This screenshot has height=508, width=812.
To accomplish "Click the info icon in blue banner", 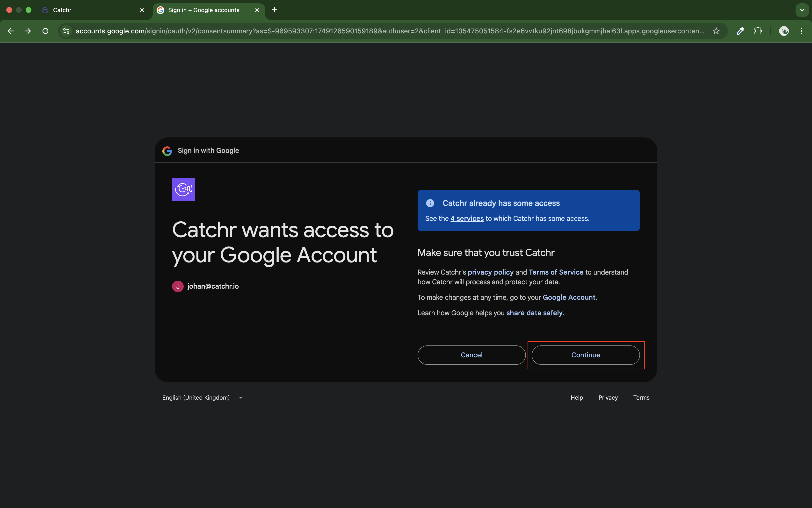I will coord(430,203).
